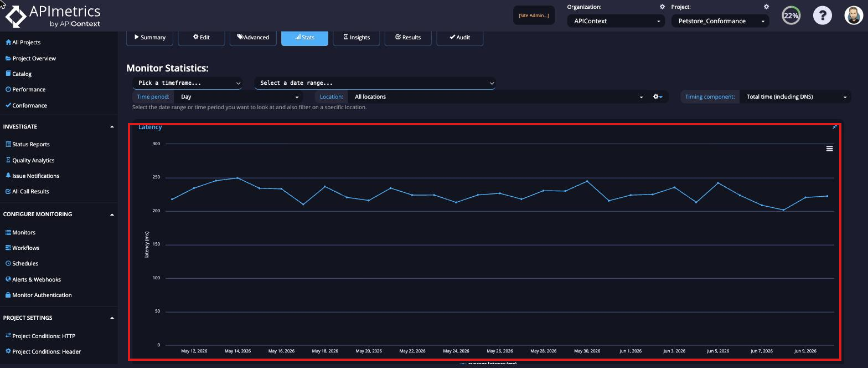The image size is (868, 368).
Task: Click the location settings gear icon
Action: tap(658, 96)
